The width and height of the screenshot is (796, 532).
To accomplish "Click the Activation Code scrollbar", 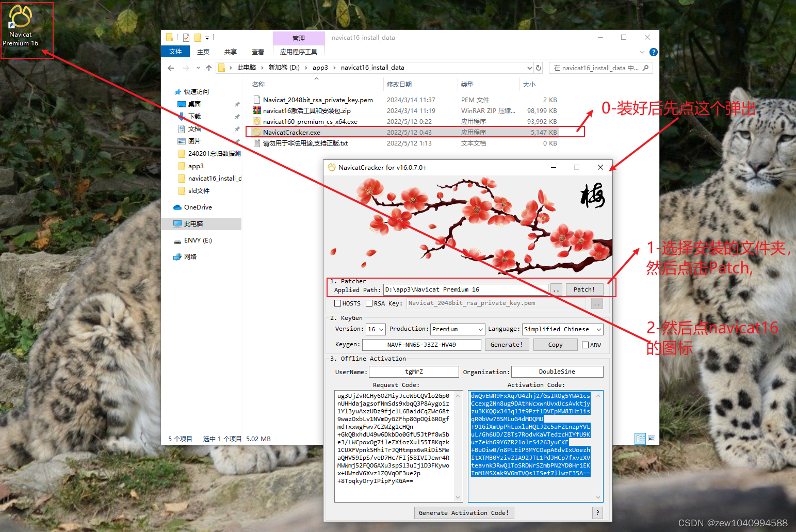I will click(x=598, y=446).
